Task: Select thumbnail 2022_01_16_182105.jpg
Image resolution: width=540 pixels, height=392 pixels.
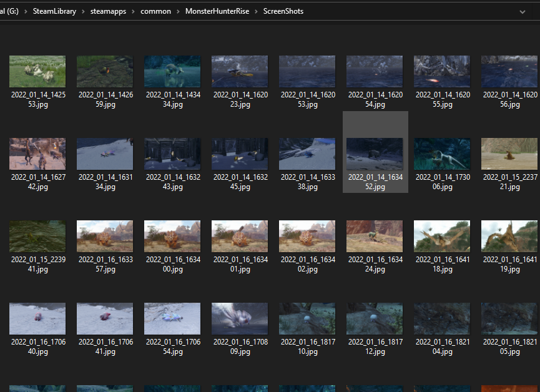Action: coord(509,318)
